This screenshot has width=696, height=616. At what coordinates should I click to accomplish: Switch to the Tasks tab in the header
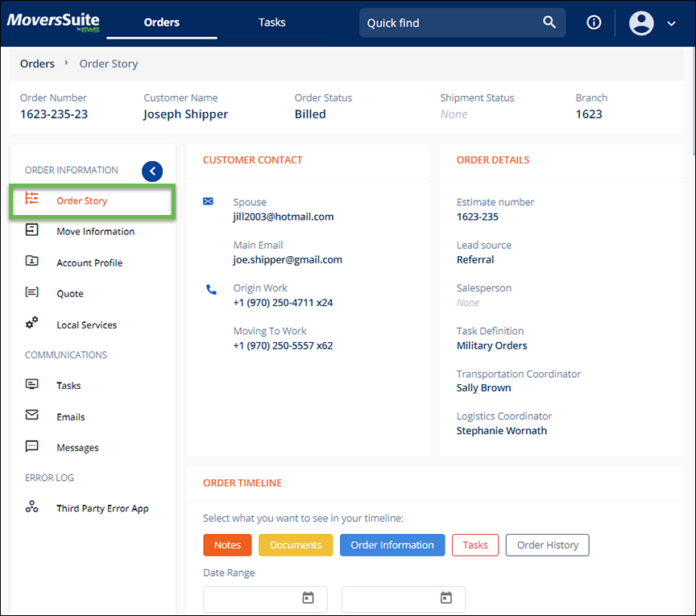[271, 23]
